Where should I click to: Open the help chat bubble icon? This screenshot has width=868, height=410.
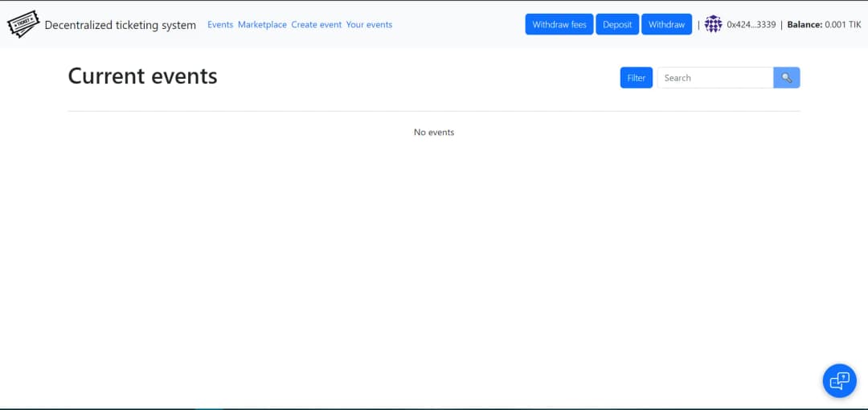[x=839, y=380]
